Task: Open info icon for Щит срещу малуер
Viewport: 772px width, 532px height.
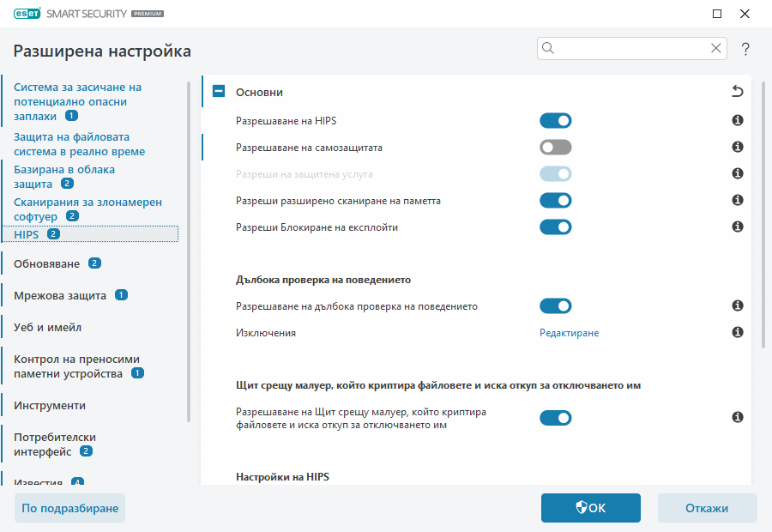Action: pos(737,418)
